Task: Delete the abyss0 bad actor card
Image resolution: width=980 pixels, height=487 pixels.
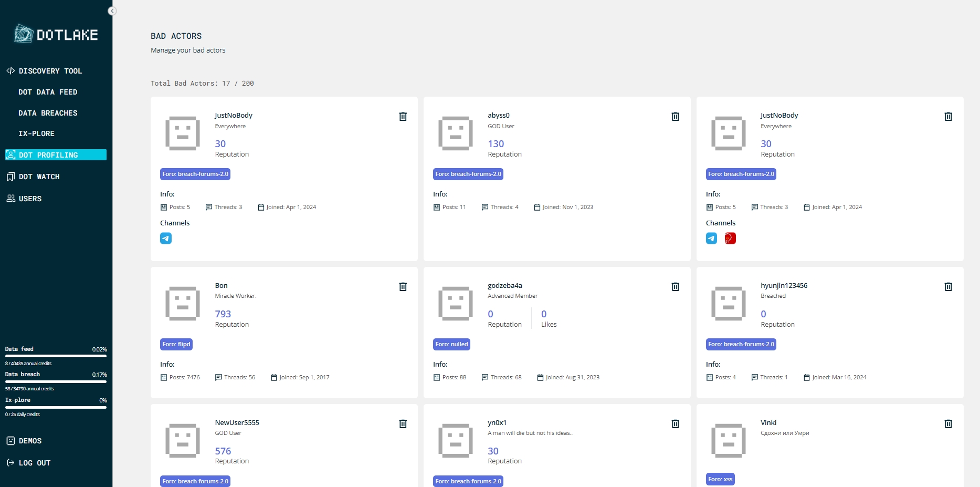Action: [675, 117]
